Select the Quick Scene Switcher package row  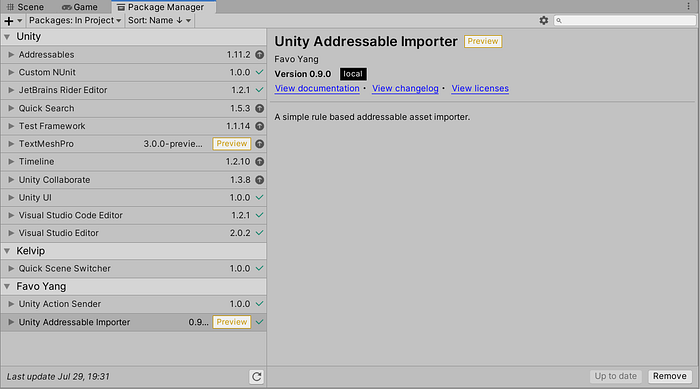[133, 268]
